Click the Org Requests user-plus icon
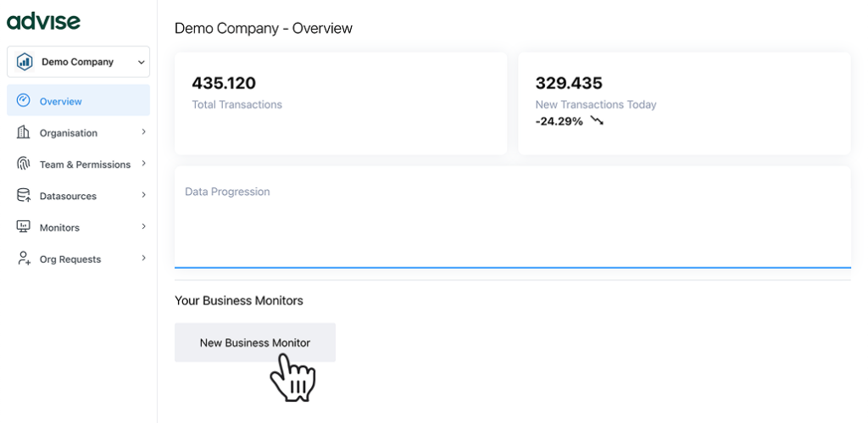Screen dimensions: 868x423 24,259
